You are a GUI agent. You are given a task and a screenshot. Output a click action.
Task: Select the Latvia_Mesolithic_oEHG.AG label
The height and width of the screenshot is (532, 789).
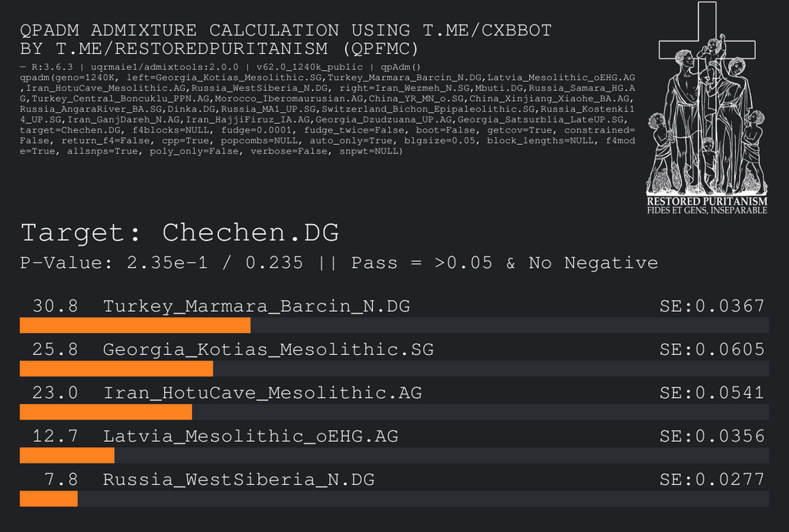250,437
